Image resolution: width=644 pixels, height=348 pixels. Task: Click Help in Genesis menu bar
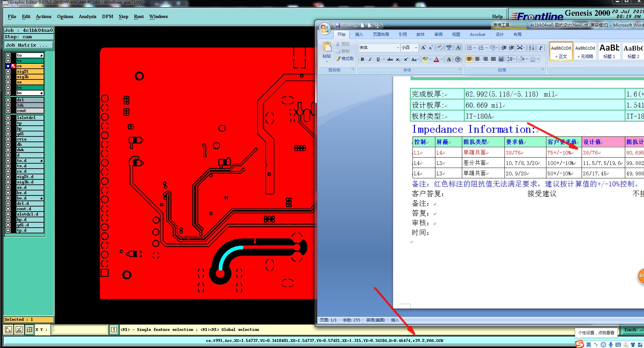coord(497,16)
